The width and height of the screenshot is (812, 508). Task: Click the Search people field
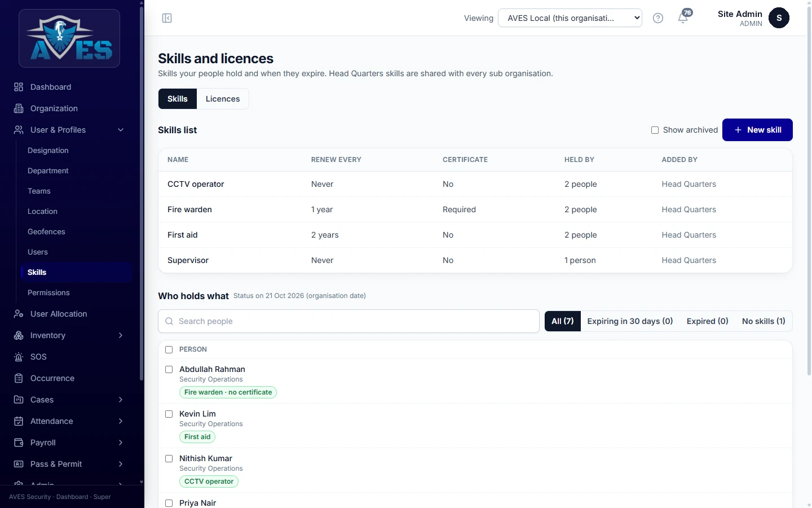(x=348, y=321)
